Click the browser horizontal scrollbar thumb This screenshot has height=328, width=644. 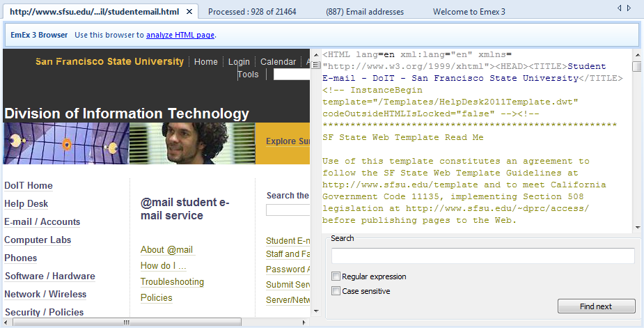pos(127,322)
